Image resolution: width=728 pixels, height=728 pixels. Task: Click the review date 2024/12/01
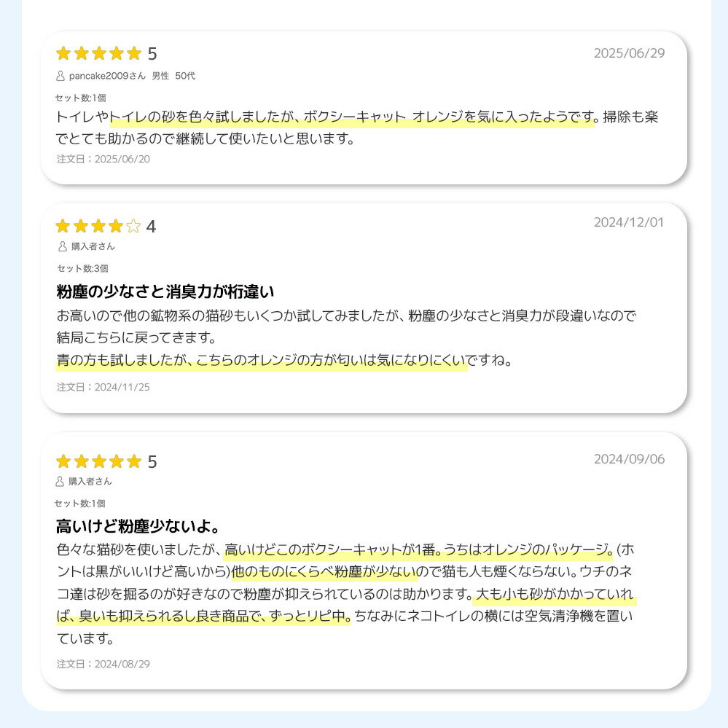[629, 222]
